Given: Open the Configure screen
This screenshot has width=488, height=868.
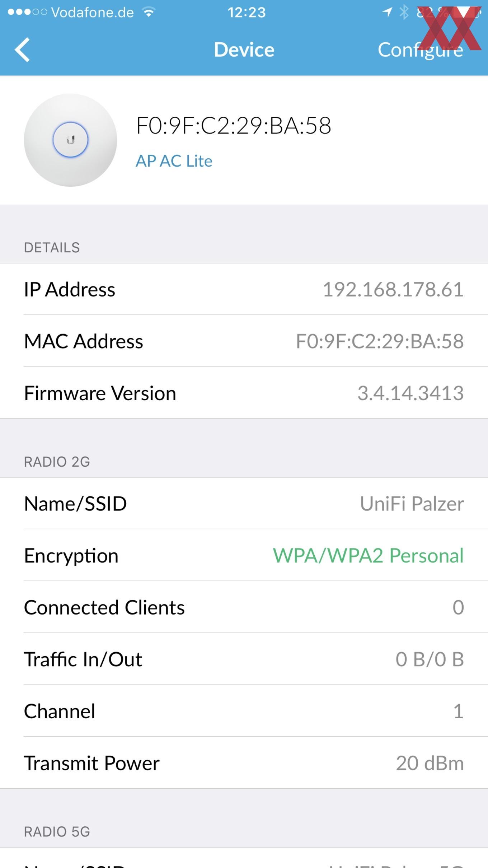Looking at the screenshot, I should point(420,50).
